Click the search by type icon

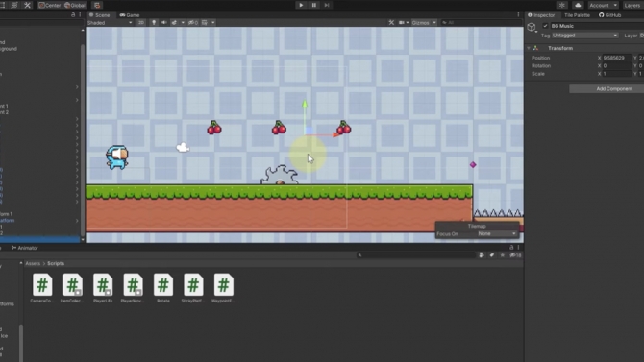click(482, 255)
